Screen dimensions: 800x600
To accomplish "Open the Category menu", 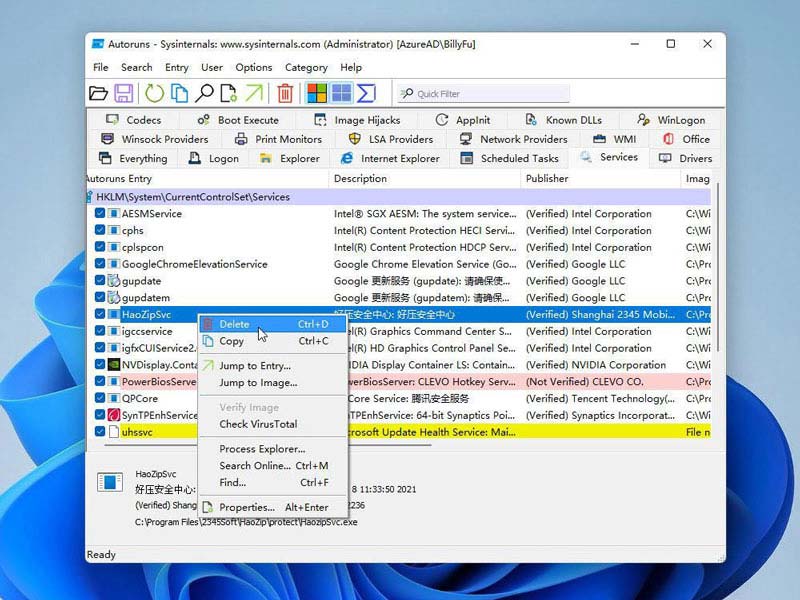I will pyautogui.click(x=306, y=67).
